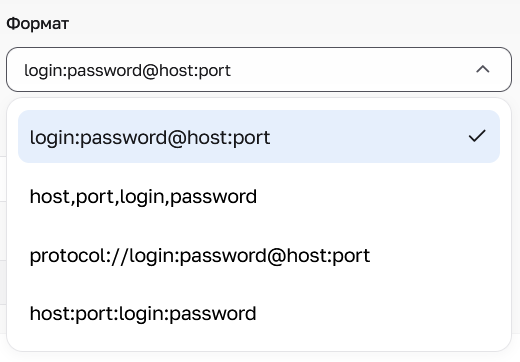This screenshot has width=520, height=362.
Task: Set format to the protocol:// prefixed option
Action: tap(259, 255)
